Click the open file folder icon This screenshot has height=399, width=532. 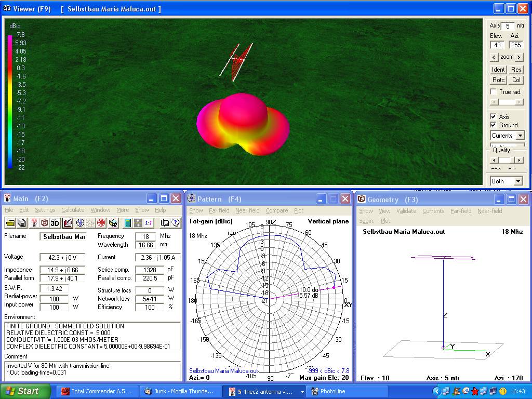click(10, 223)
